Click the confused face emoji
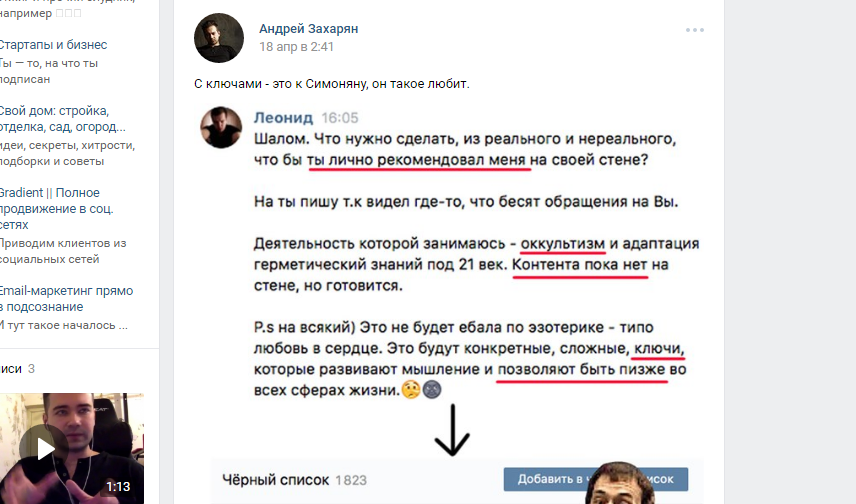This screenshot has height=504, width=856. pos(411,390)
